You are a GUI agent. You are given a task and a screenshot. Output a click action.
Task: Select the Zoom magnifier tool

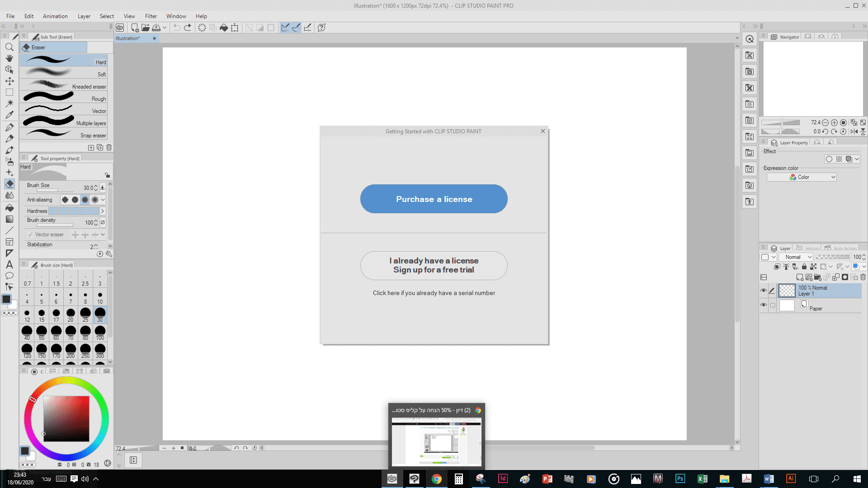(x=9, y=47)
